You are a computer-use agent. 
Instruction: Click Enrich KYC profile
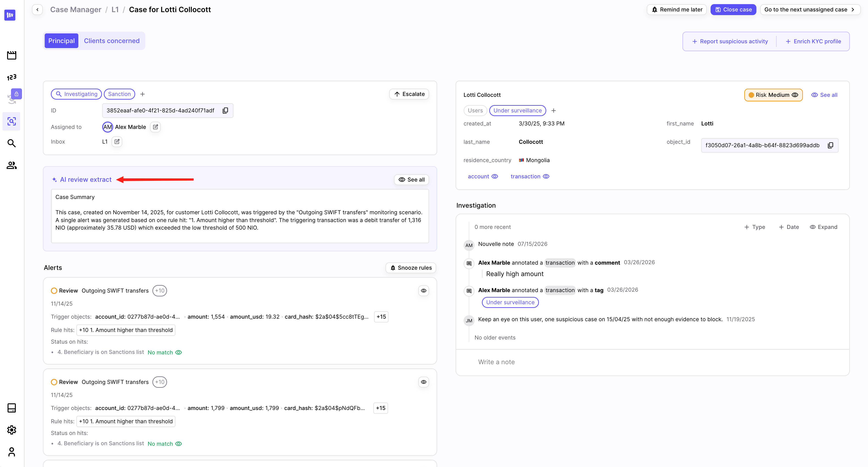[813, 41]
